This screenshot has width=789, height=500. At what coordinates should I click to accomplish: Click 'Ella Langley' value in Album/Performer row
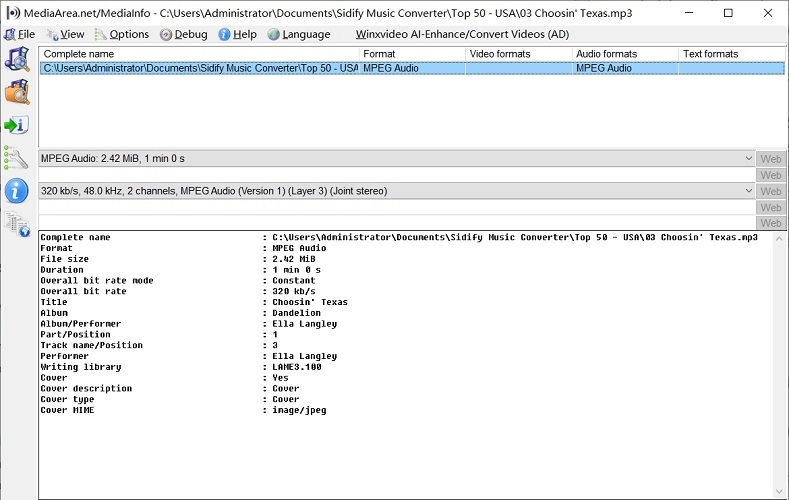click(304, 324)
